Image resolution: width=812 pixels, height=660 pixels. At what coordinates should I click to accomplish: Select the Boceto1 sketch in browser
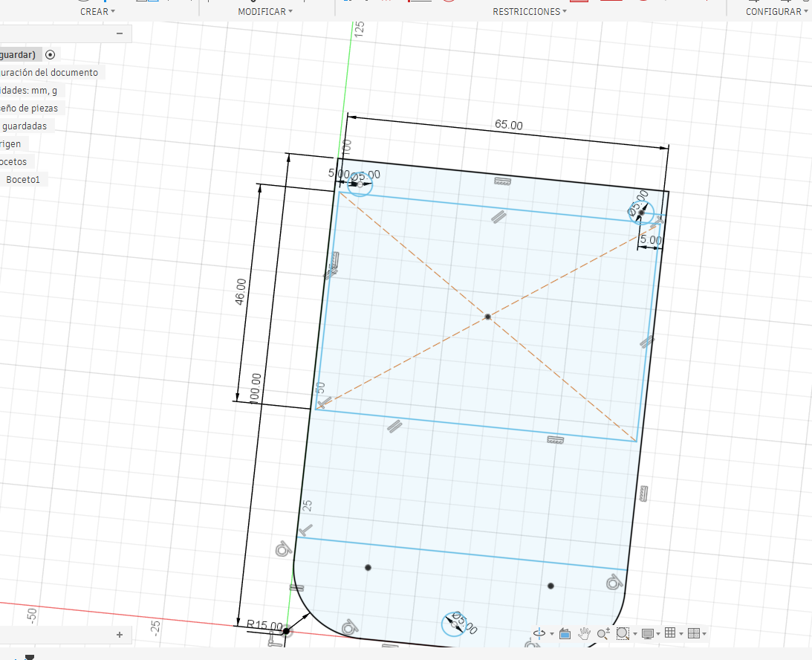click(23, 180)
